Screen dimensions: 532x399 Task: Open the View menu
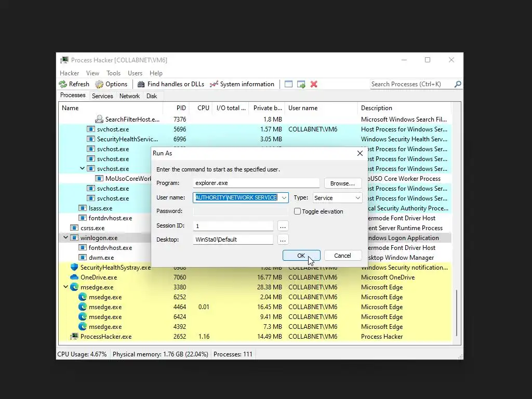pos(92,73)
